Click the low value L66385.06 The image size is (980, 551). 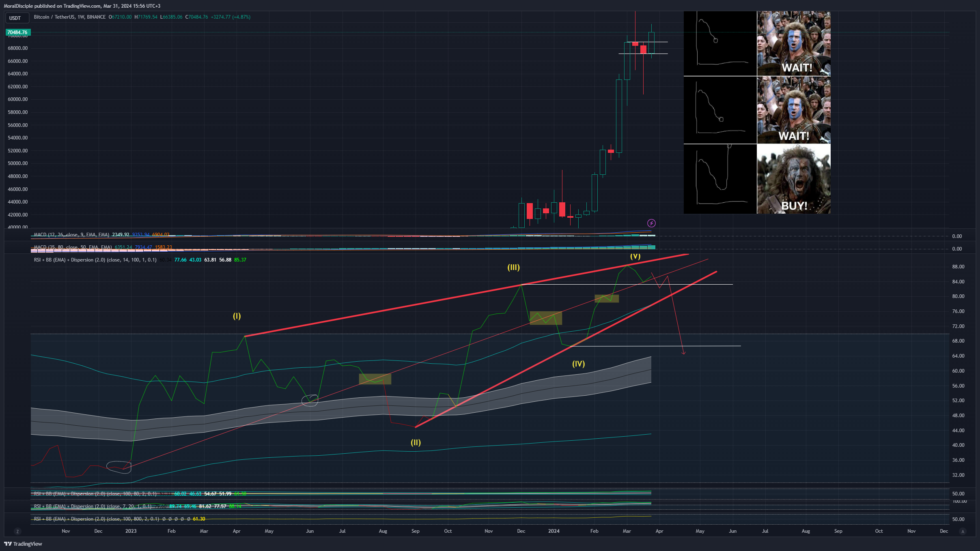(171, 17)
